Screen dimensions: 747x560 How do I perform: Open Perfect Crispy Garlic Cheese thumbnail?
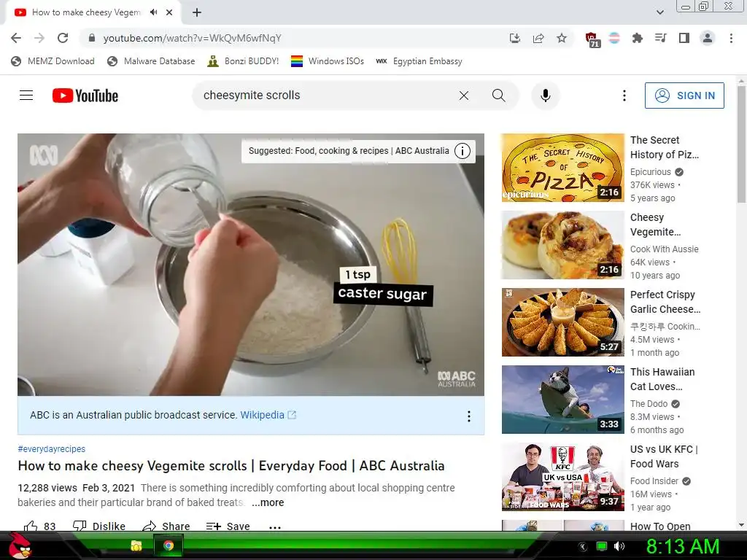pyautogui.click(x=562, y=322)
